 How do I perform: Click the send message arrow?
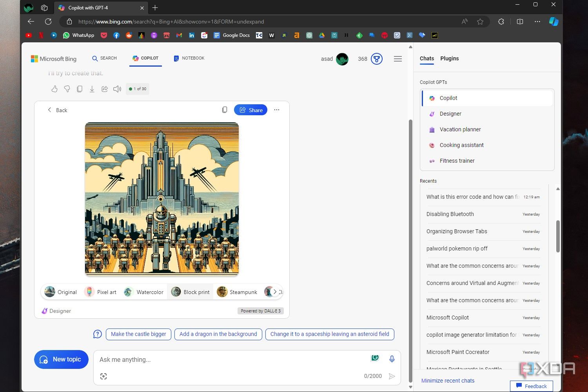point(392,376)
